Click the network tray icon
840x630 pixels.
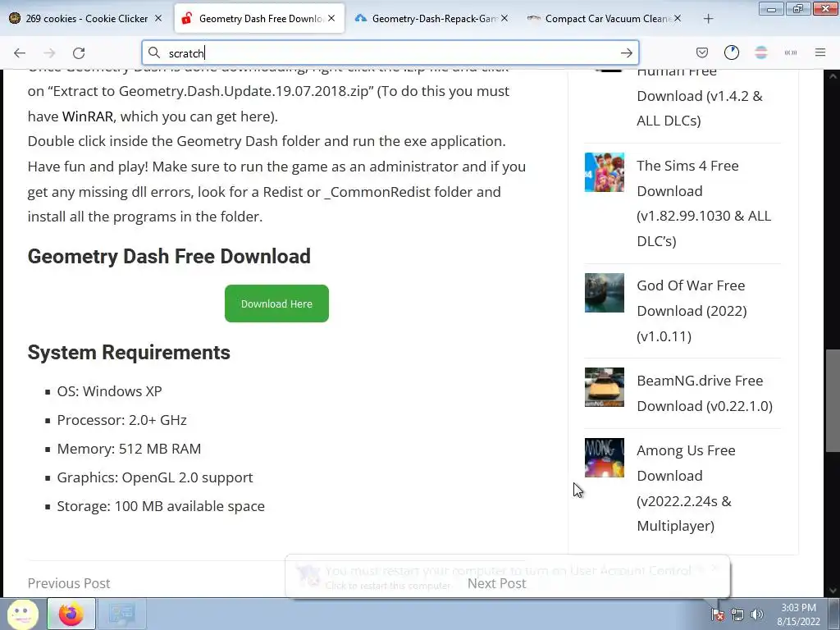coord(737,614)
